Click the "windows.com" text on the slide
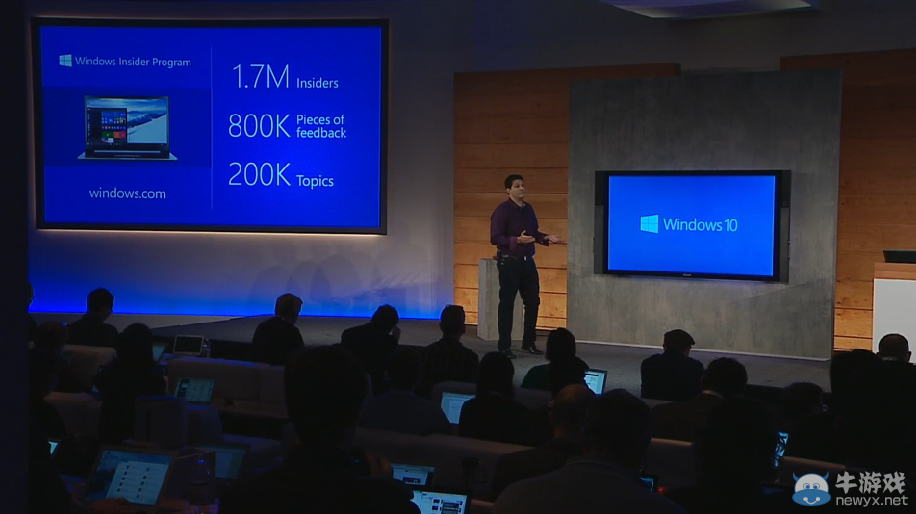 click(127, 193)
